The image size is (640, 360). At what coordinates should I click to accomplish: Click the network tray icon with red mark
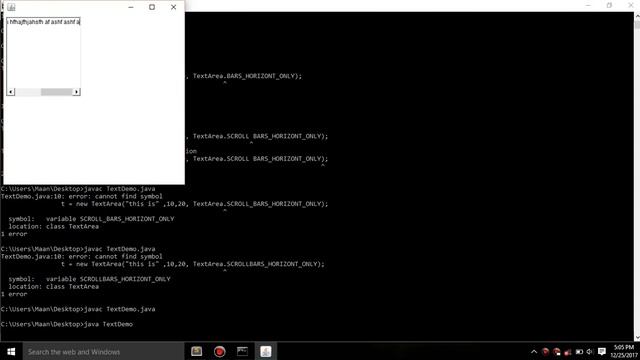[x=568, y=352]
